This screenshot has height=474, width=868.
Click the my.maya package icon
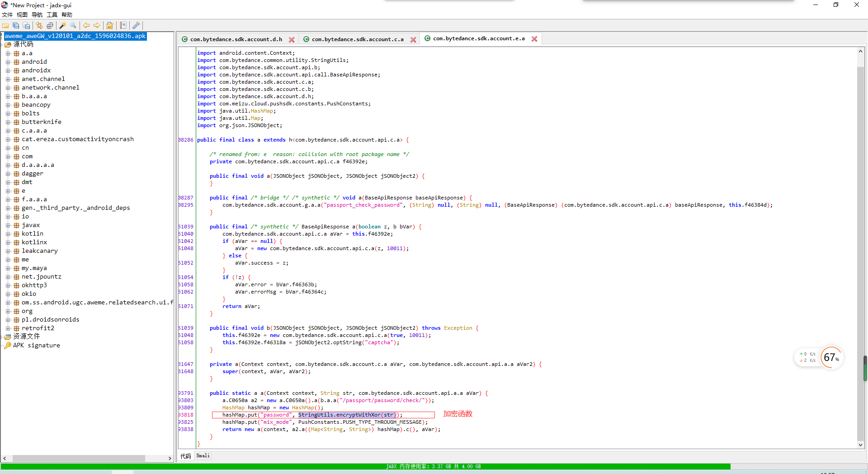coord(16,268)
